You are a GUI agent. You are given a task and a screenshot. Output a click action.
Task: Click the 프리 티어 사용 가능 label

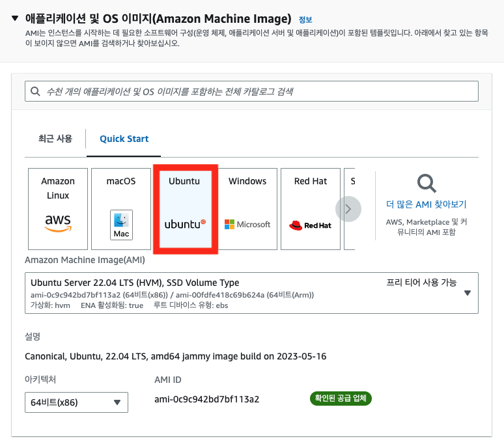tap(421, 283)
